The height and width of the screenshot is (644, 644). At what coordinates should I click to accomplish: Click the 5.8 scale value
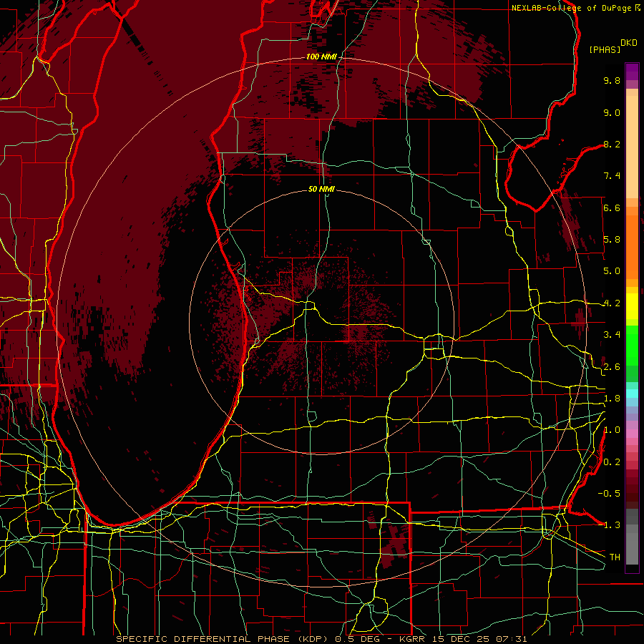(612, 240)
